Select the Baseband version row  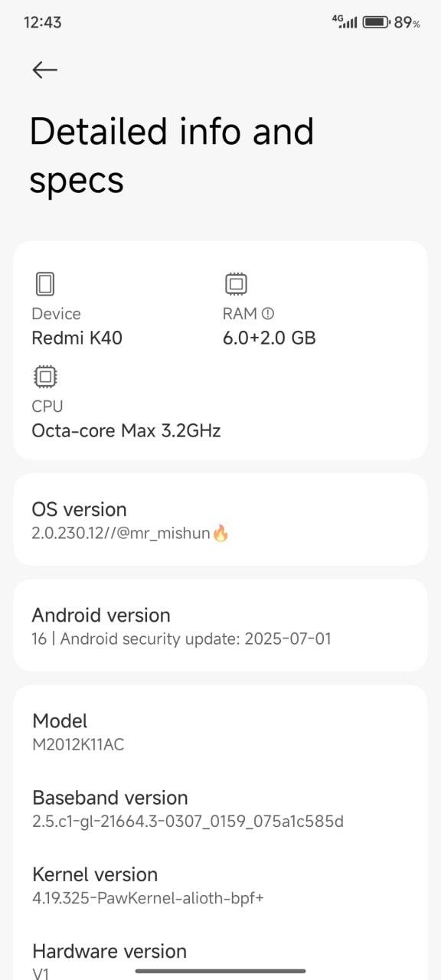point(220,809)
